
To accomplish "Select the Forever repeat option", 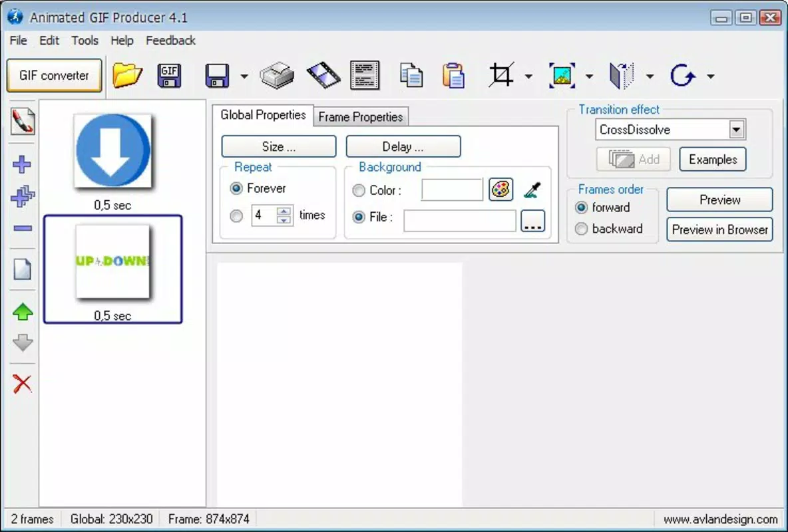I will pyautogui.click(x=236, y=188).
